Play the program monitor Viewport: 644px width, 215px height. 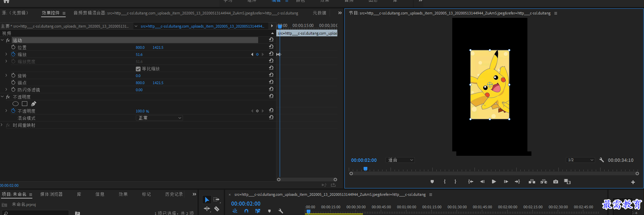(494, 182)
